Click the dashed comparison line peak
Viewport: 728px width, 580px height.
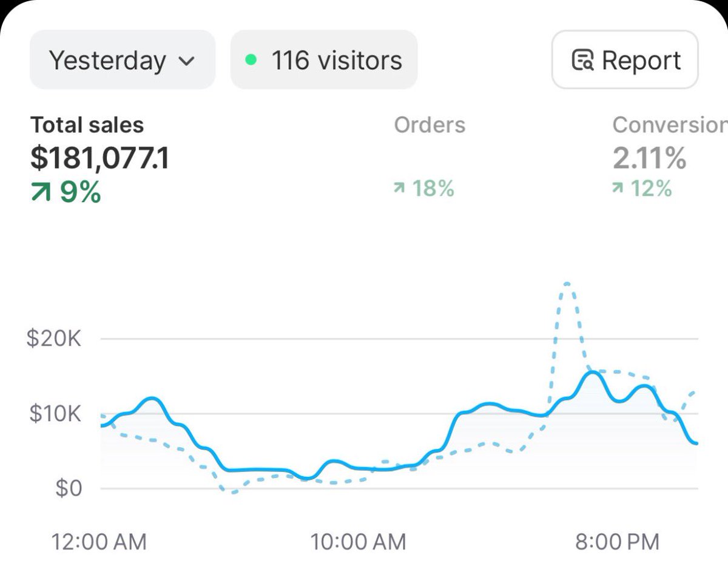(567, 284)
